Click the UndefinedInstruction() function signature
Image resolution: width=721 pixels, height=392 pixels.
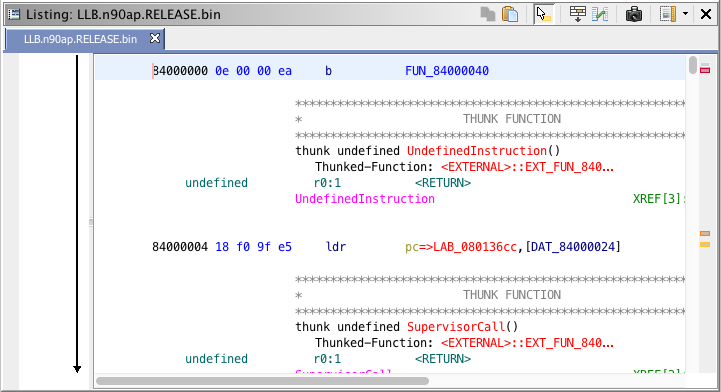point(484,151)
